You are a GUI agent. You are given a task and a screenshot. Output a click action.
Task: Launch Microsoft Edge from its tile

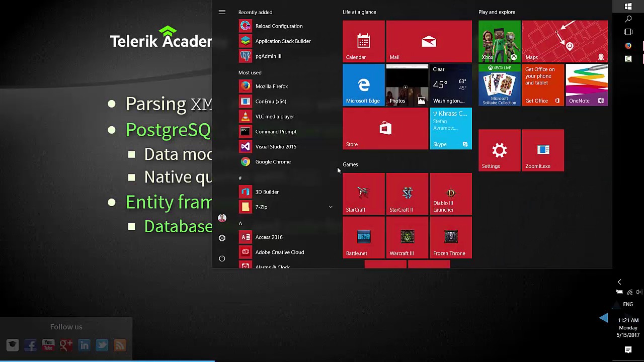(x=364, y=85)
